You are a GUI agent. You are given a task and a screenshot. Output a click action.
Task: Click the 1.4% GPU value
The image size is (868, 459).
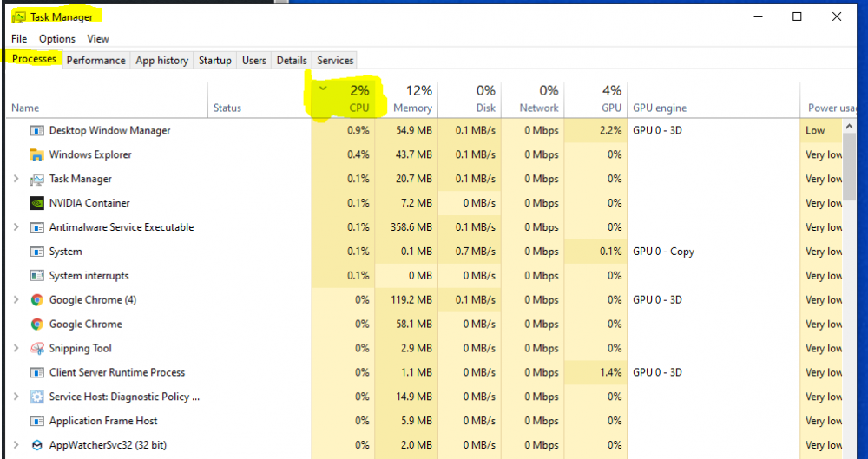coord(610,372)
